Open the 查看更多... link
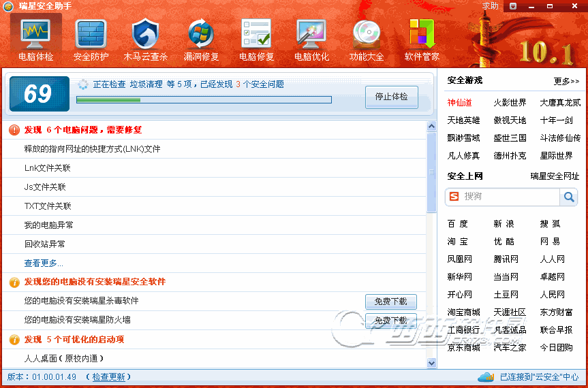Image resolution: width=588 pixels, height=388 pixels. click(x=44, y=263)
